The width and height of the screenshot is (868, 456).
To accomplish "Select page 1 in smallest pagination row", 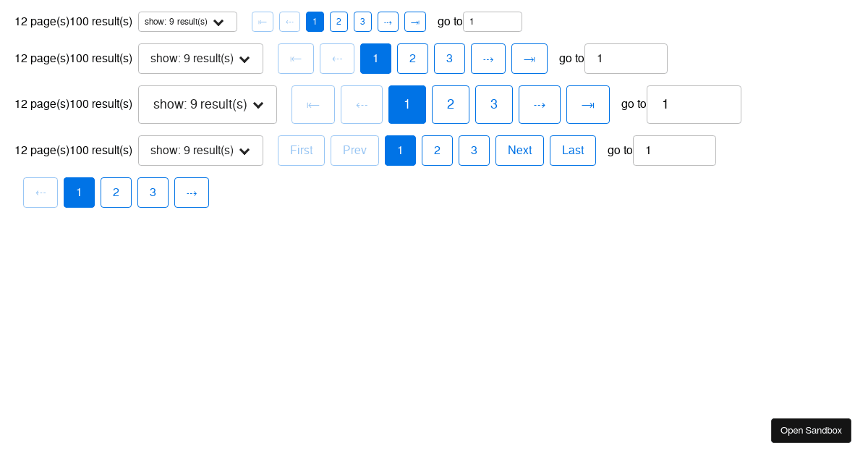I will coord(315,22).
